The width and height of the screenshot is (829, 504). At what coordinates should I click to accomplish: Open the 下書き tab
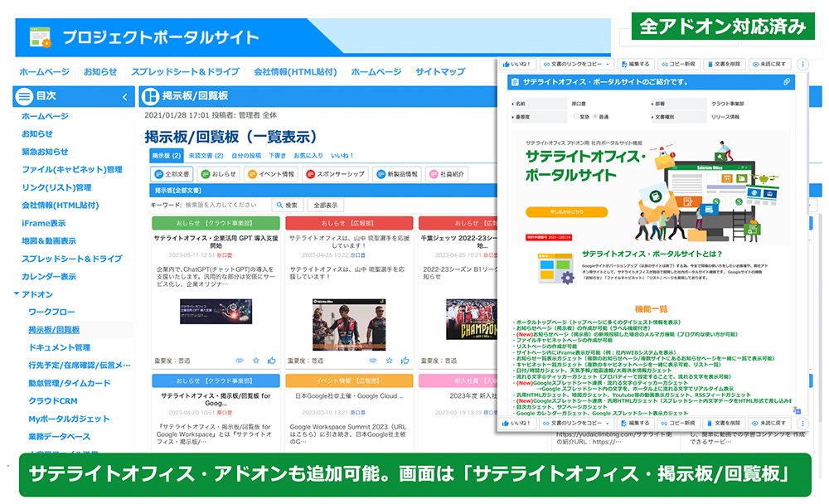coord(277,156)
